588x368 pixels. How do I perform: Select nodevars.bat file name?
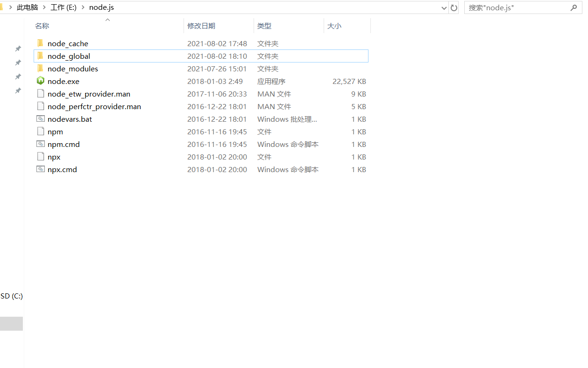pos(70,119)
